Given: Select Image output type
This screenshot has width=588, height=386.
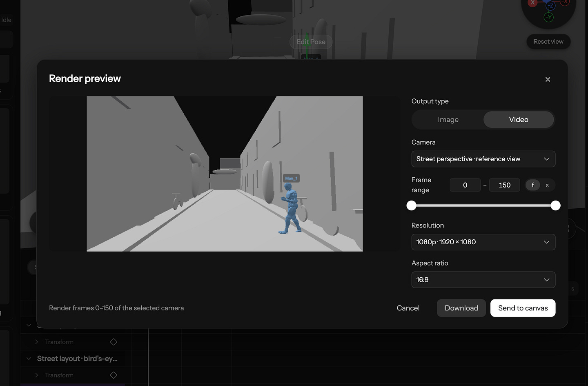Looking at the screenshot, I should [448, 120].
